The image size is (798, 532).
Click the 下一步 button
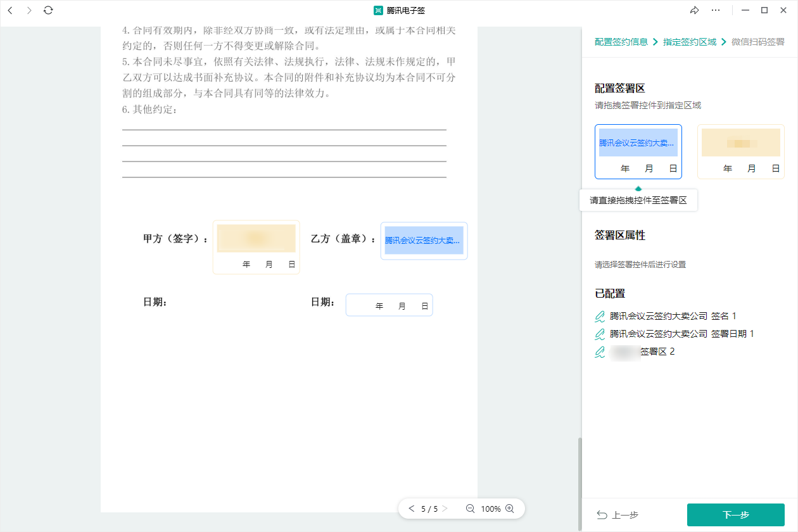point(736,515)
